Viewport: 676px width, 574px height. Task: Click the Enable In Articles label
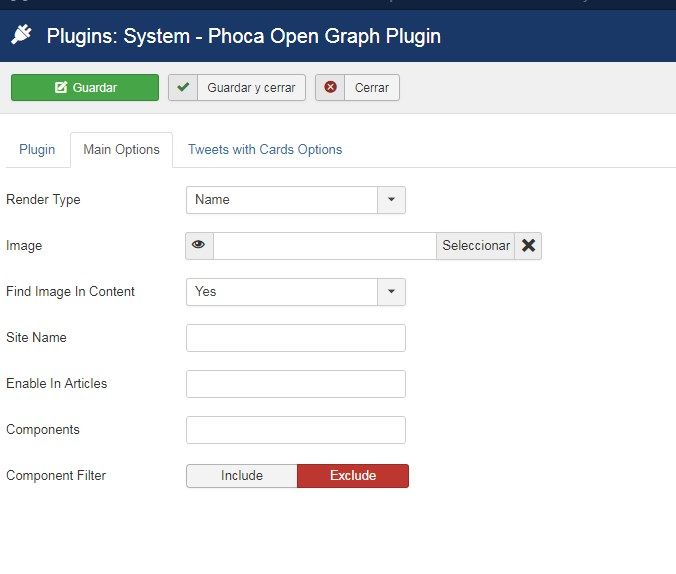point(56,384)
